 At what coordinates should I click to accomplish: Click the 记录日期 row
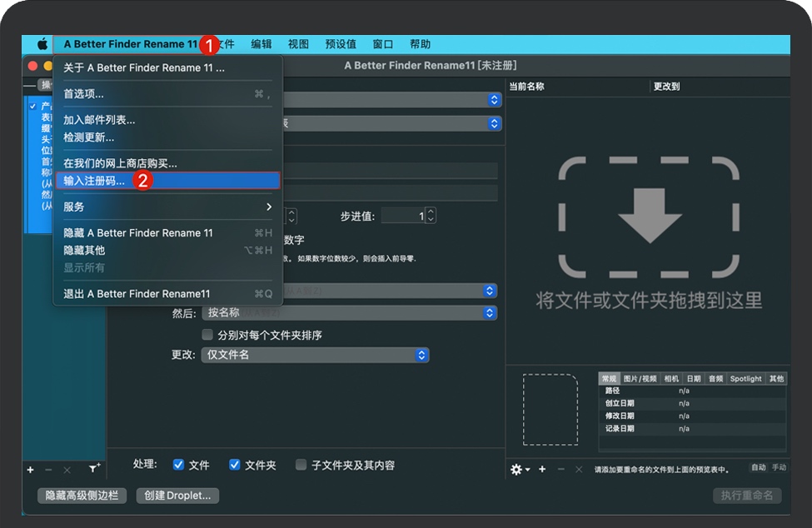[692, 429]
